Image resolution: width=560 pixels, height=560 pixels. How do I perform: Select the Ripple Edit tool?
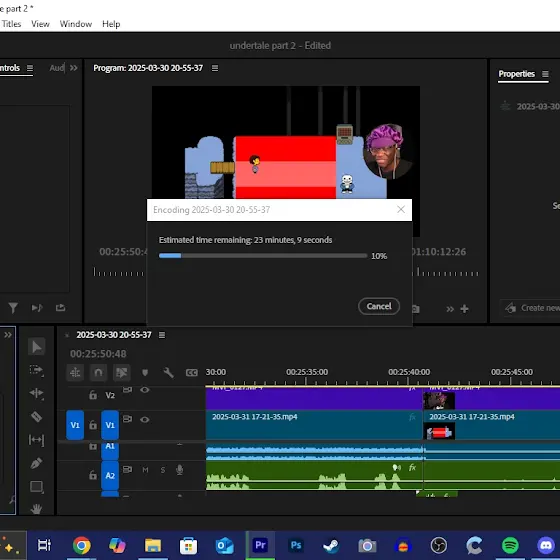tap(36, 393)
